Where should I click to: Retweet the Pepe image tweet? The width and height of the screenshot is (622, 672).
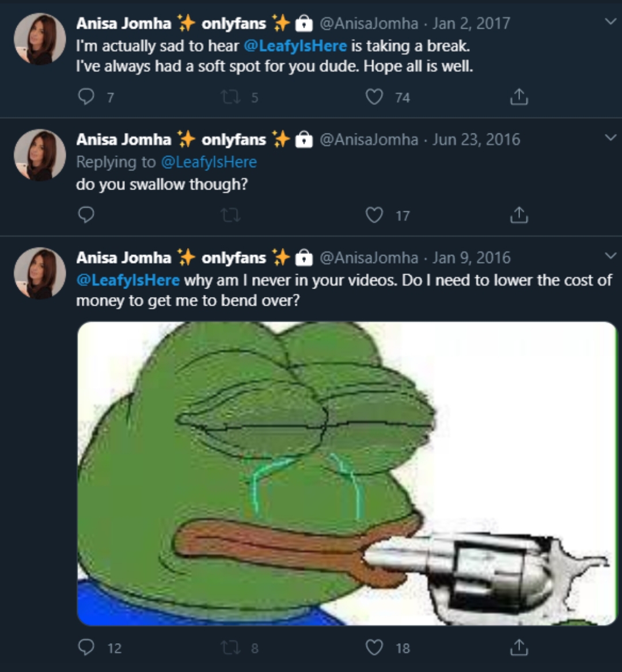click(x=230, y=648)
